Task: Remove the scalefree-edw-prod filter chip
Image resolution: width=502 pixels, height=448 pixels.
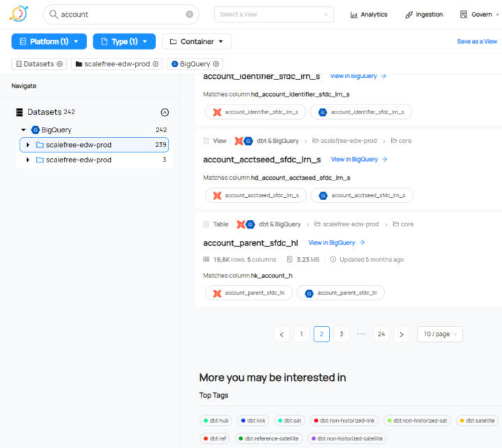Action: click(156, 64)
